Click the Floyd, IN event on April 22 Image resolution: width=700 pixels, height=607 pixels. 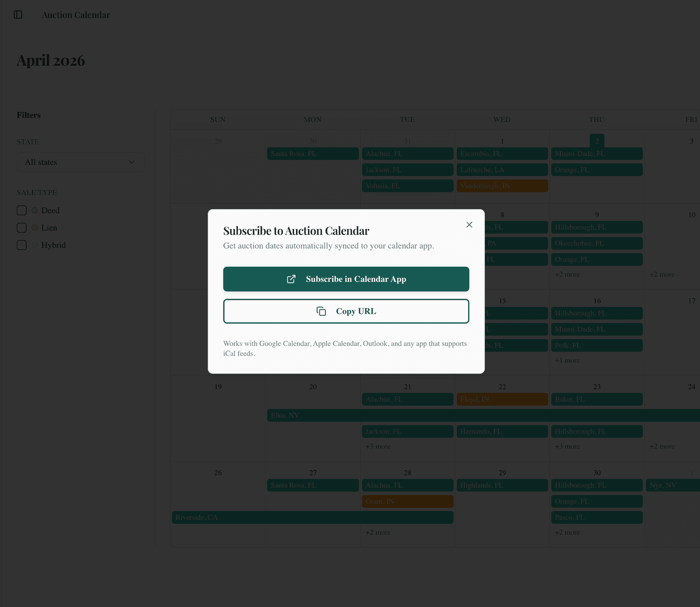tap(502, 399)
